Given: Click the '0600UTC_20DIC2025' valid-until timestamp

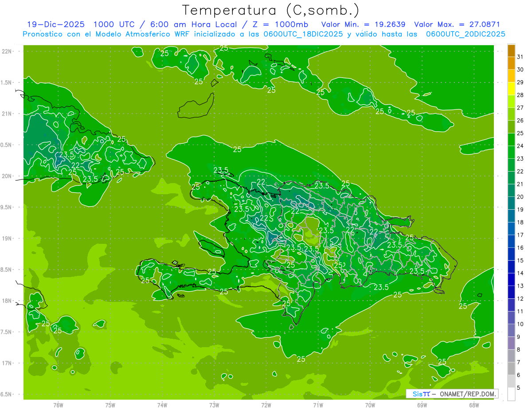Looking at the screenshot, I should (465, 34).
